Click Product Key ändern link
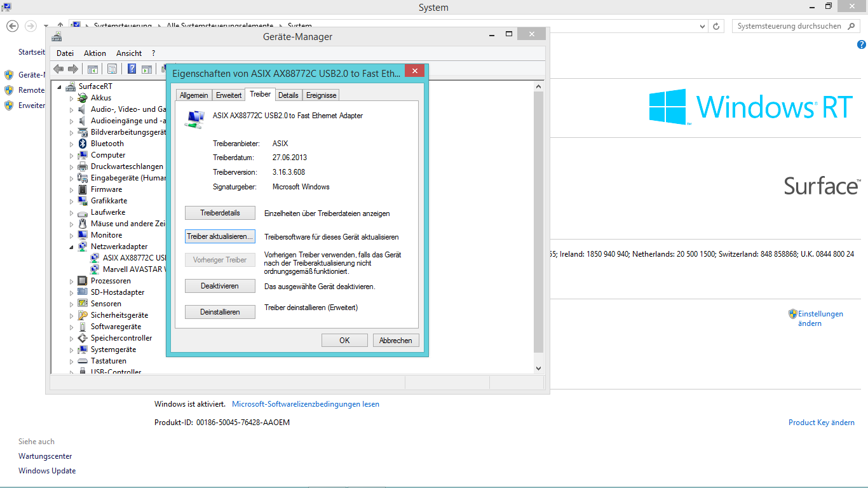 (822, 423)
